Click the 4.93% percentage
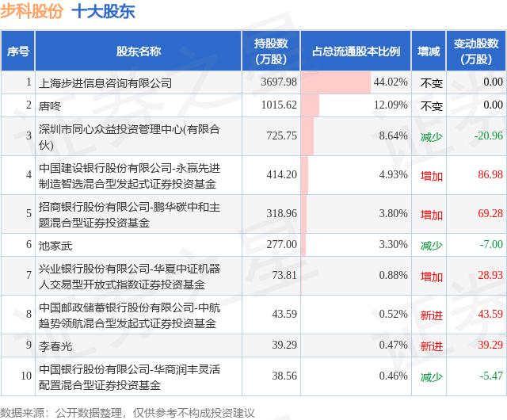The image size is (507, 420). (x=394, y=174)
